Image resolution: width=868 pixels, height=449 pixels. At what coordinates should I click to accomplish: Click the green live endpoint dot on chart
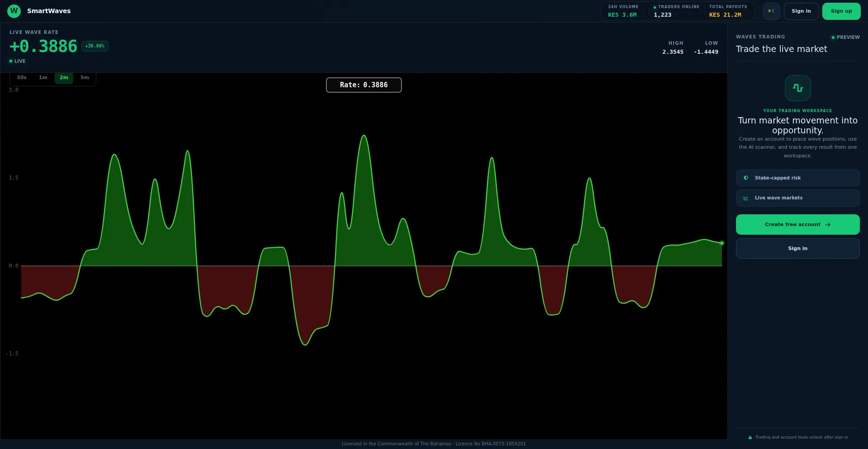click(x=722, y=243)
